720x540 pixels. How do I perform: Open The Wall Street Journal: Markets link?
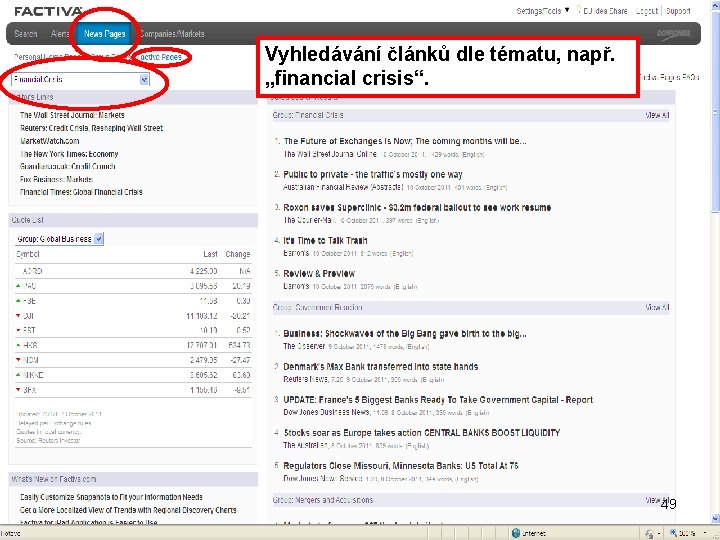[x=72, y=115]
